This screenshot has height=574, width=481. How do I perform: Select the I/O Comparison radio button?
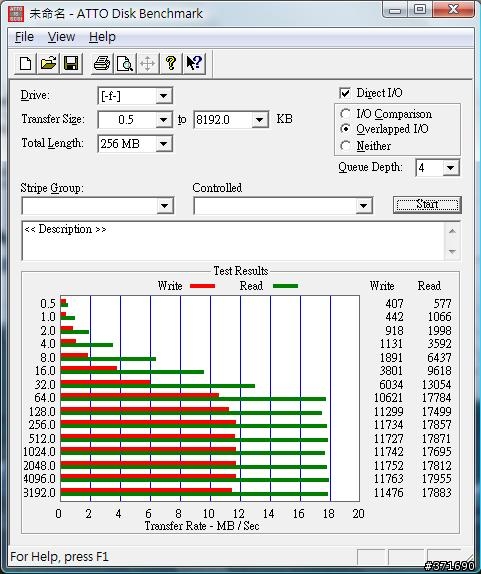[345, 114]
